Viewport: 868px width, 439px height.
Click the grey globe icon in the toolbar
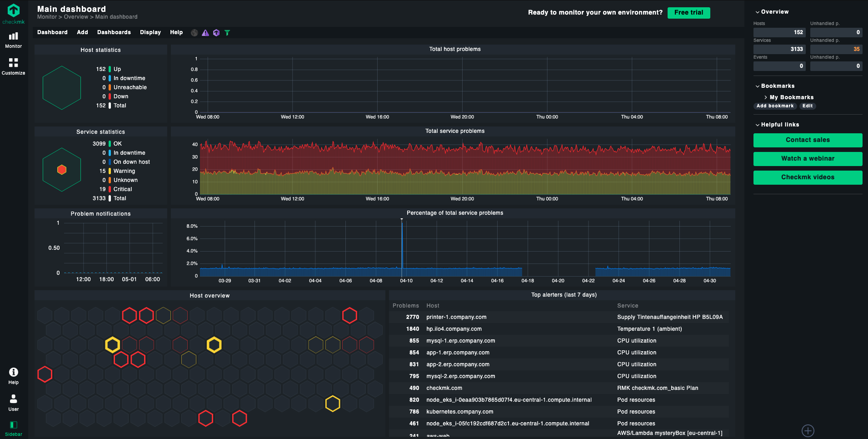[195, 33]
